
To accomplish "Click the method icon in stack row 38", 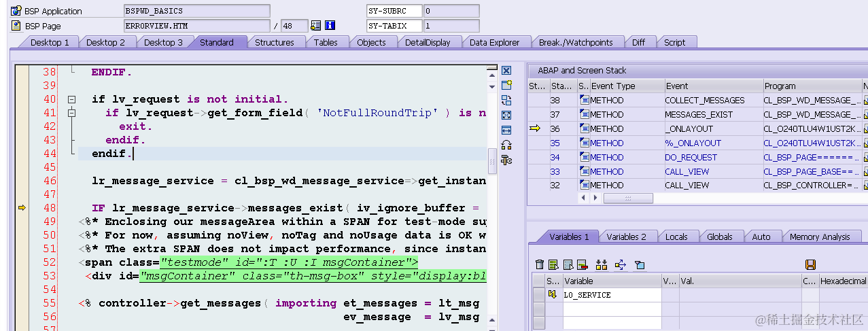I will (584, 100).
